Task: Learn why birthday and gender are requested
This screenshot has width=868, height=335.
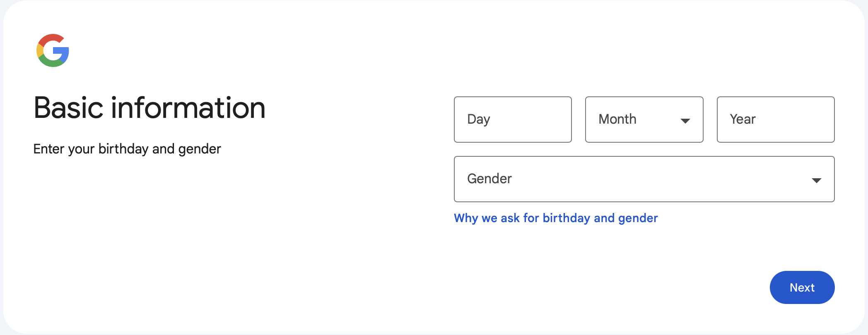Action: coord(556,218)
